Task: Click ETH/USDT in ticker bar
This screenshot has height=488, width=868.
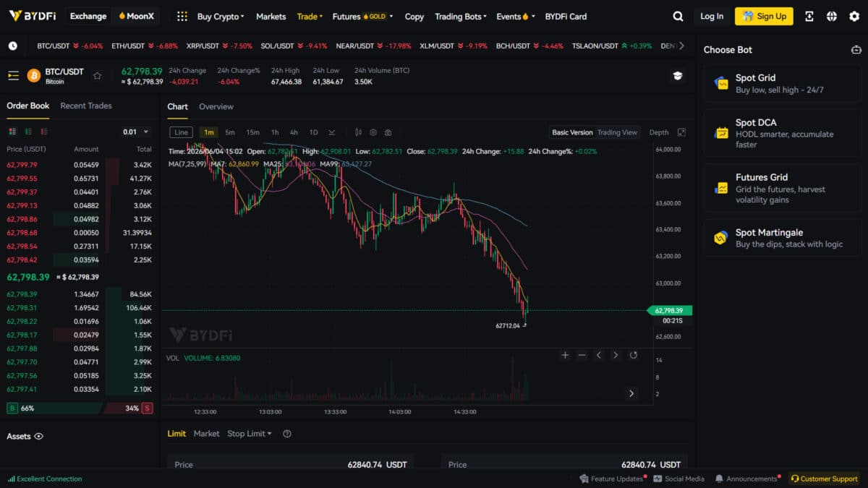Action: (145, 46)
